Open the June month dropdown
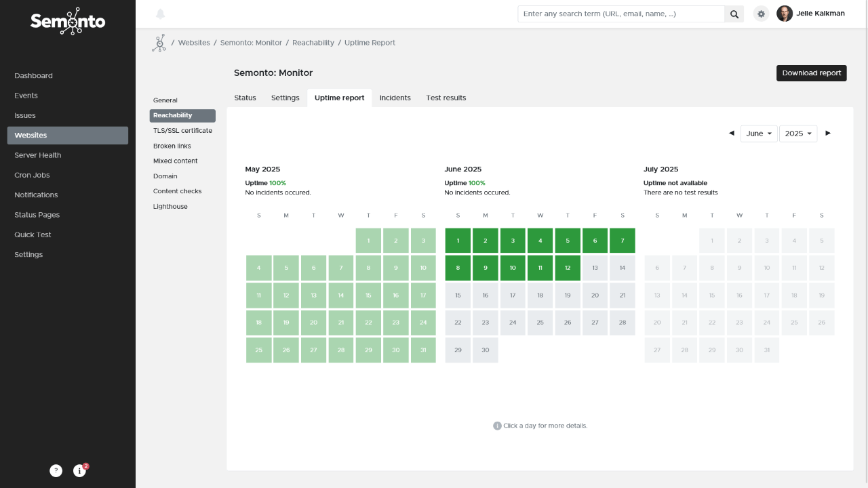Image resolution: width=868 pixels, height=488 pixels. tap(759, 134)
